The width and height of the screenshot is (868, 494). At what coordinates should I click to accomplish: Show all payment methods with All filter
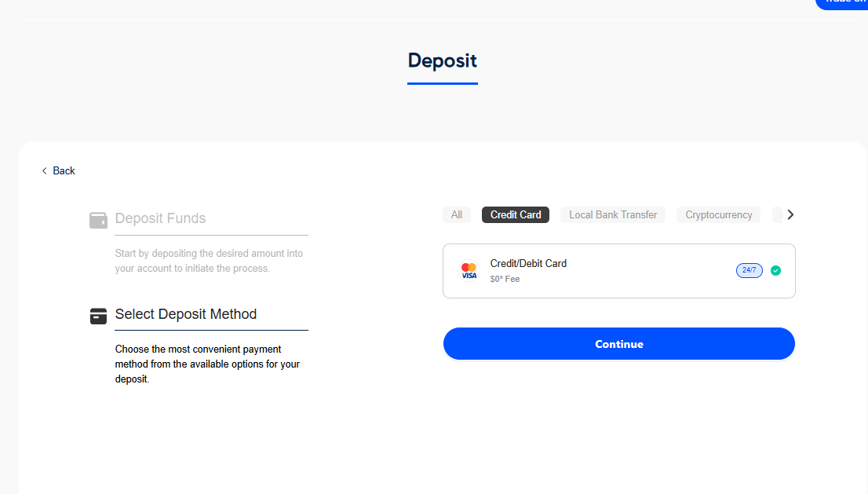457,215
